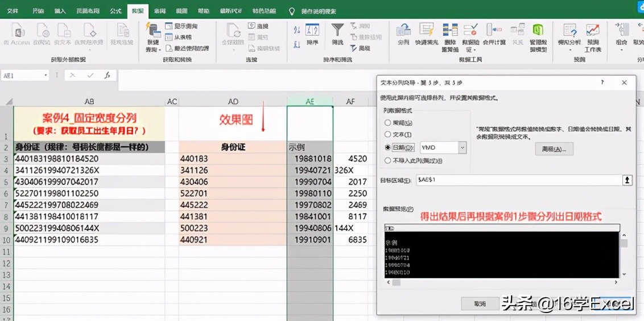644x321 pixels.
Task: Switch to the Home ribbon tab
Action: 38,11
